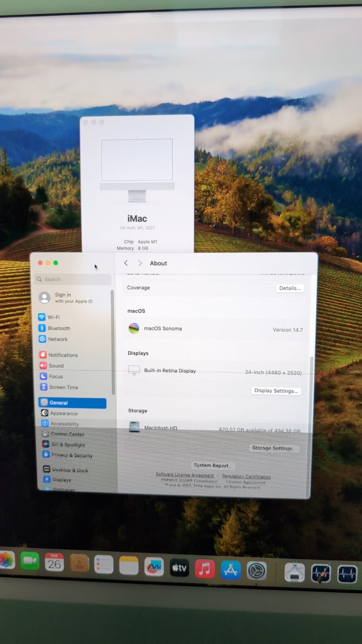Open Freeform from the Dock
The height and width of the screenshot is (644, 362).
(x=154, y=567)
